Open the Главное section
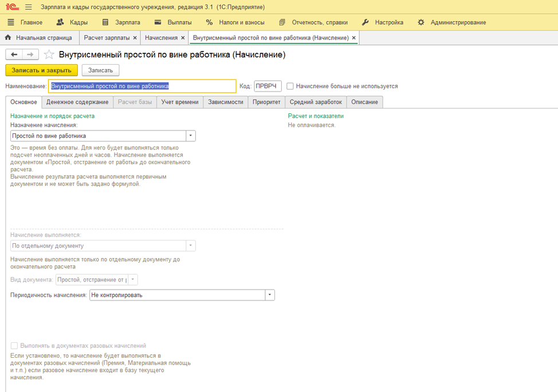This screenshot has width=558, height=392. (25, 22)
